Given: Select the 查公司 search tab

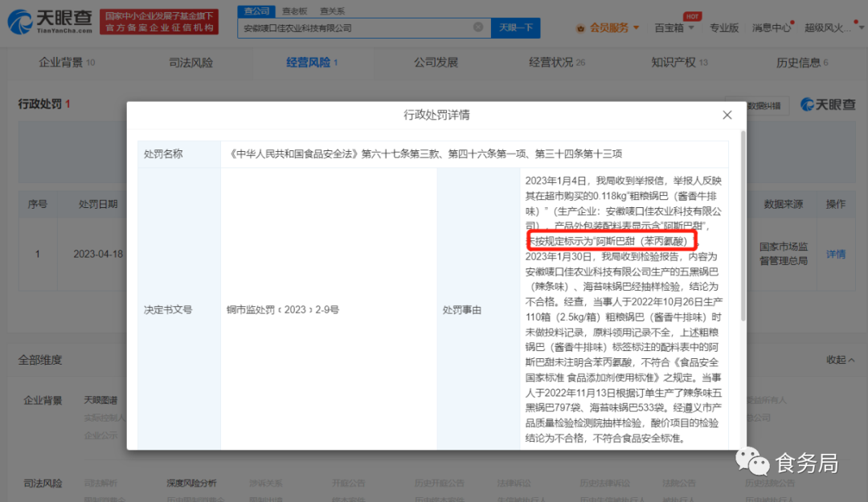Looking at the screenshot, I should pos(256,10).
